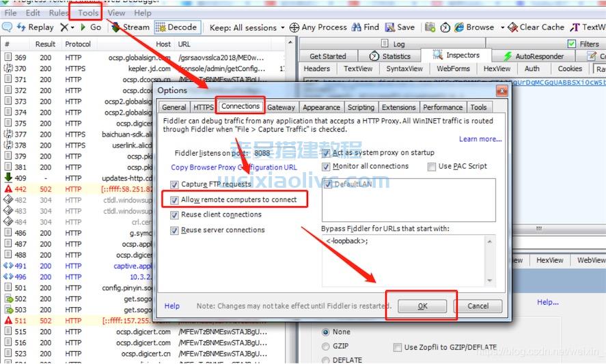Toggle Allow remote computers to connect
Image resolution: width=606 pixels, height=364 pixels.
click(175, 200)
